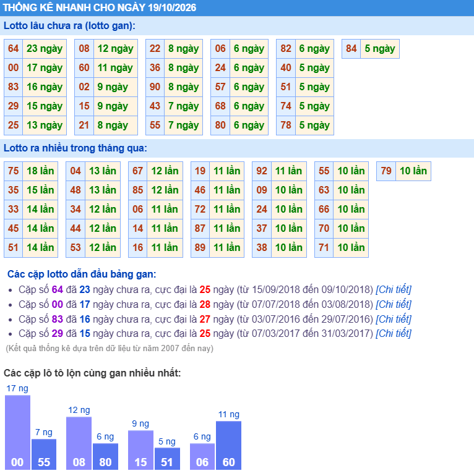Select number 79 in frequent lotto table
474x476 pixels.
point(386,171)
